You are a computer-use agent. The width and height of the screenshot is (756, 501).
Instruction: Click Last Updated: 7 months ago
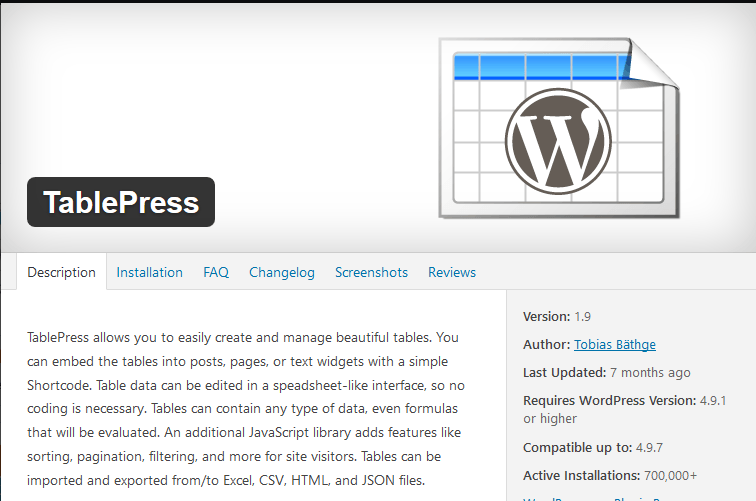tap(607, 373)
